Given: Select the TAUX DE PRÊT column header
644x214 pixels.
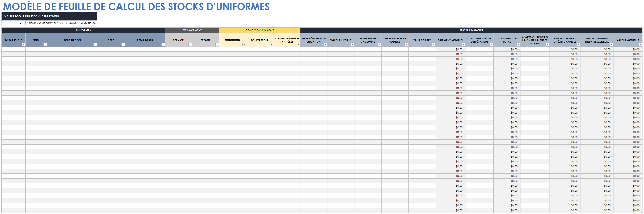Looking at the screenshot, I should pyautogui.click(x=422, y=40).
